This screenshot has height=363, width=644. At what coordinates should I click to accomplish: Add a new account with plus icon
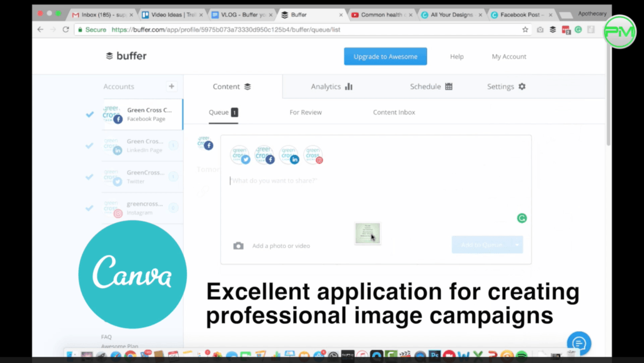tap(172, 86)
